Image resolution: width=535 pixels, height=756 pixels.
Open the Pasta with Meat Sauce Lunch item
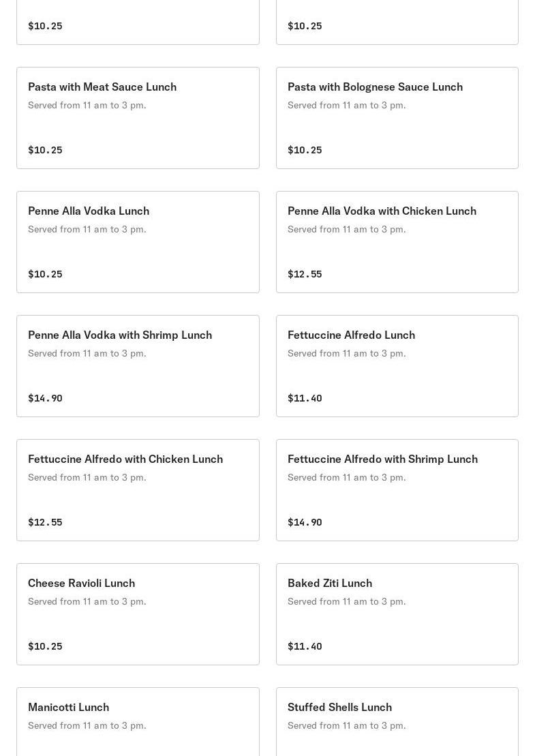[102, 87]
